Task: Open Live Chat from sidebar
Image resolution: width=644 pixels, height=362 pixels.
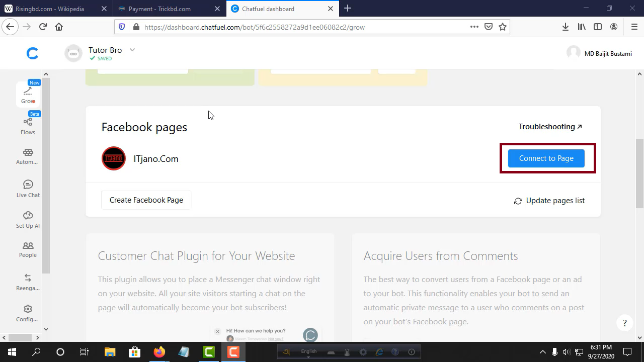Action: (28, 189)
